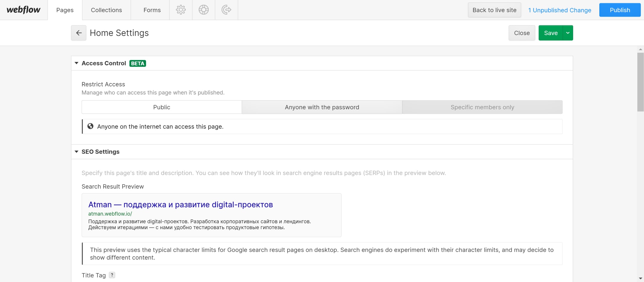This screenshot has height=282, width=644.
Task: Open the Forms tab
Action: click(152, 10)
